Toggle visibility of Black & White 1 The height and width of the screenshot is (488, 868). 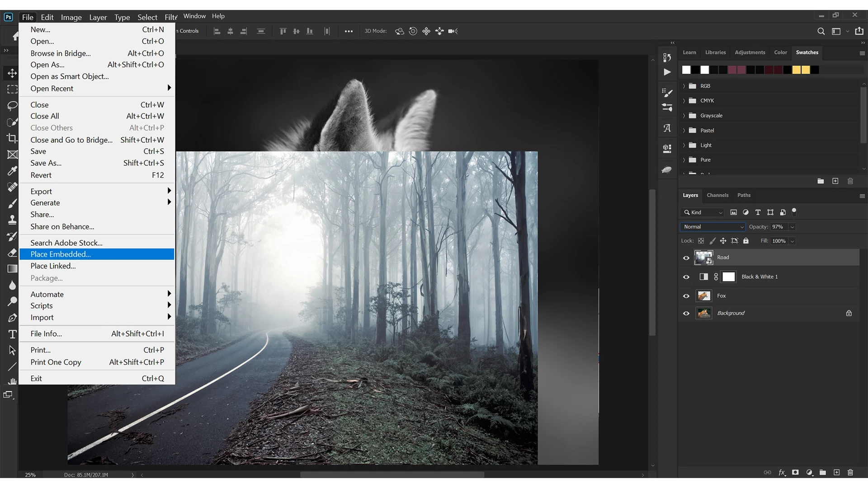pos(686,277)
